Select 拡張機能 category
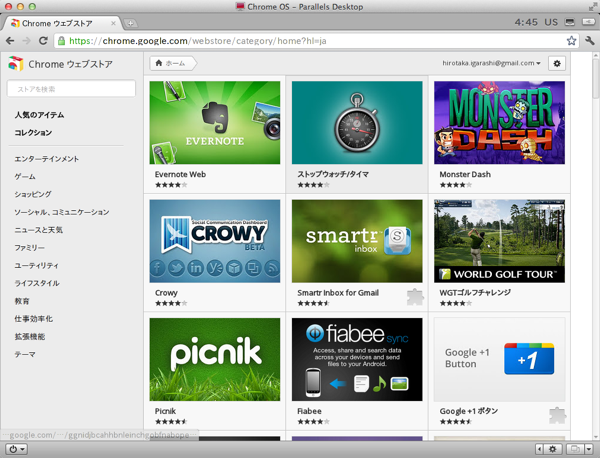This screenshot has width=600, height=458. 30,337
